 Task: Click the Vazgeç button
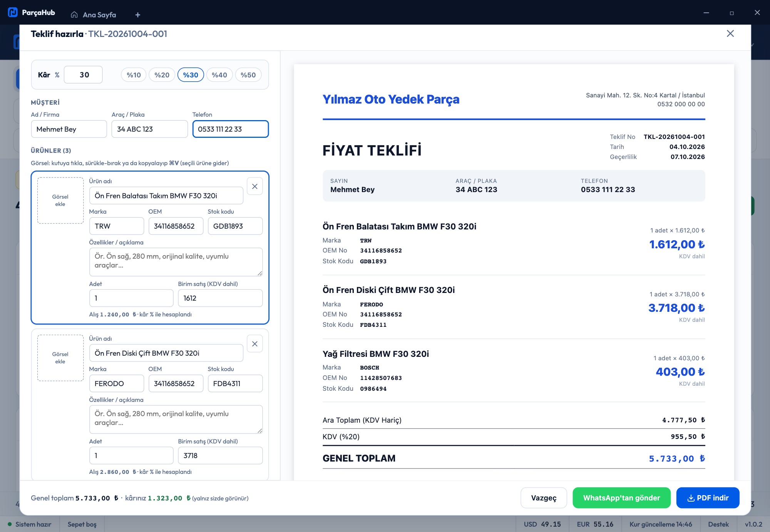pos(544,498)
